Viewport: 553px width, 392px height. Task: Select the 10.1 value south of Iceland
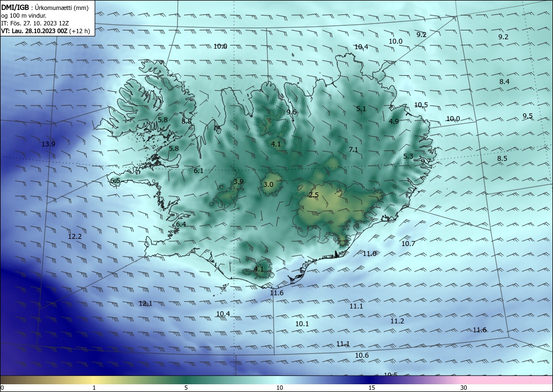[302, 323]
